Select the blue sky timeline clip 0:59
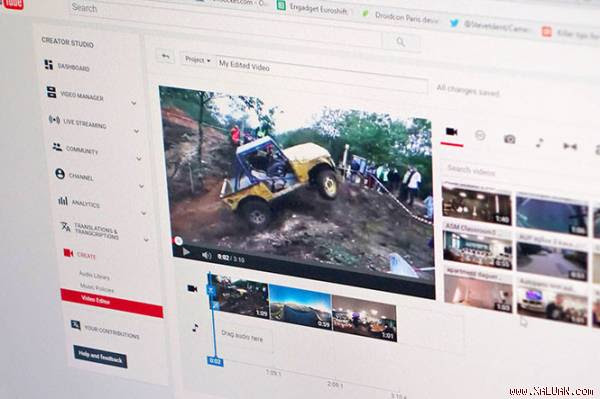Screen dimensions: 600x399 click(300, 306)
